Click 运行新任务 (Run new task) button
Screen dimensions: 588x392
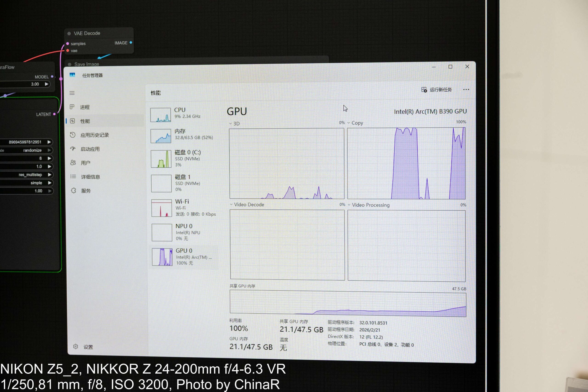point(436,90)
